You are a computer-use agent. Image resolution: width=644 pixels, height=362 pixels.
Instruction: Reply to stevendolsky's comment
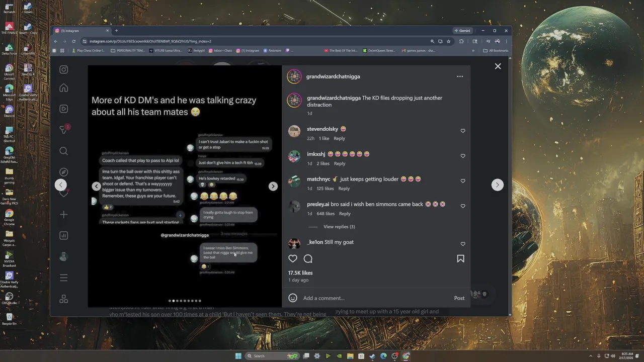coord(339,138)
